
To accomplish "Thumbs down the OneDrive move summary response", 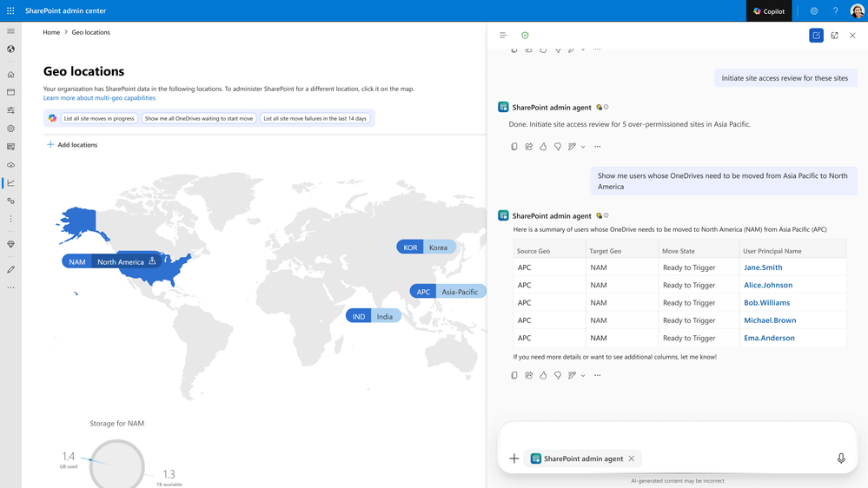I will [x=558, y=375].
